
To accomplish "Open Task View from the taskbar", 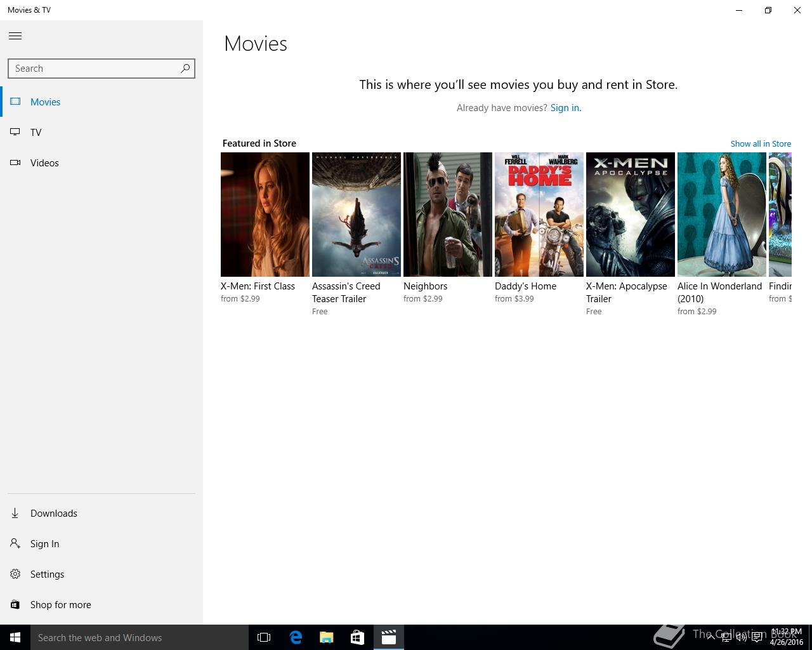I will point(264,637).
